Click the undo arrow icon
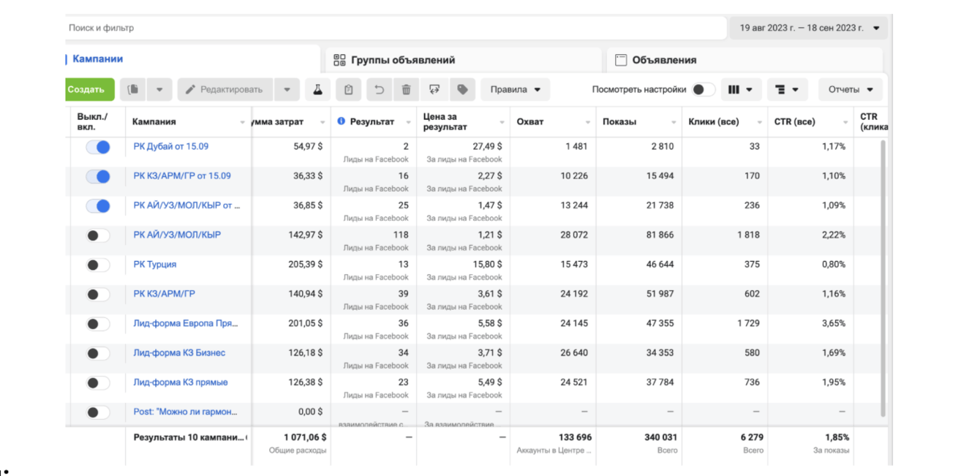 pos(379,90)
